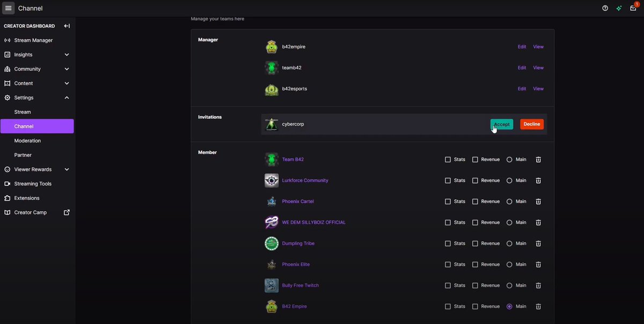Click the Viewer Rewards icon

(7, 169)
